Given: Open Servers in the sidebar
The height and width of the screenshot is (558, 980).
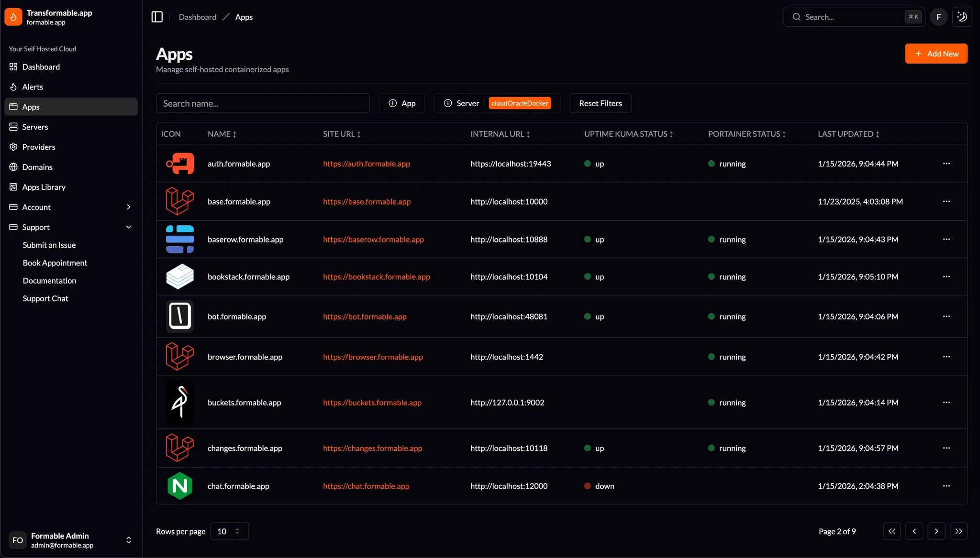Looking at the screenshot, I should 71,127.
